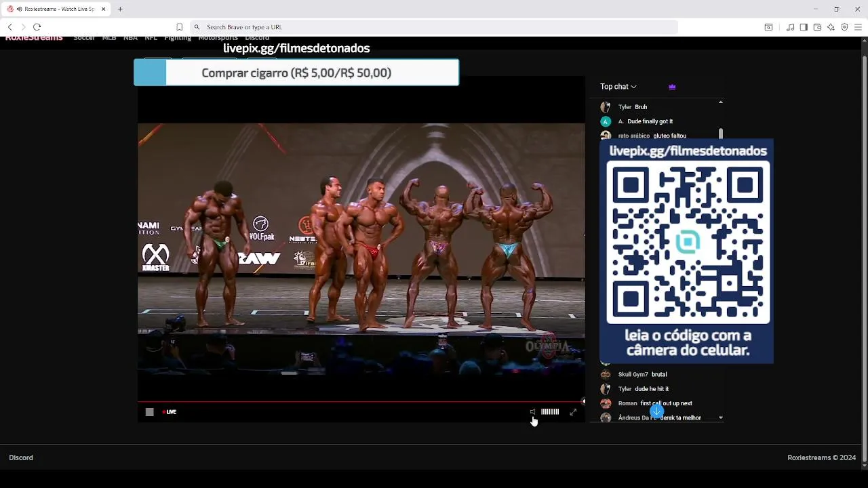Click the picture-in-picture toolbar icon near the address bar
868x488 pixels.
768,27
